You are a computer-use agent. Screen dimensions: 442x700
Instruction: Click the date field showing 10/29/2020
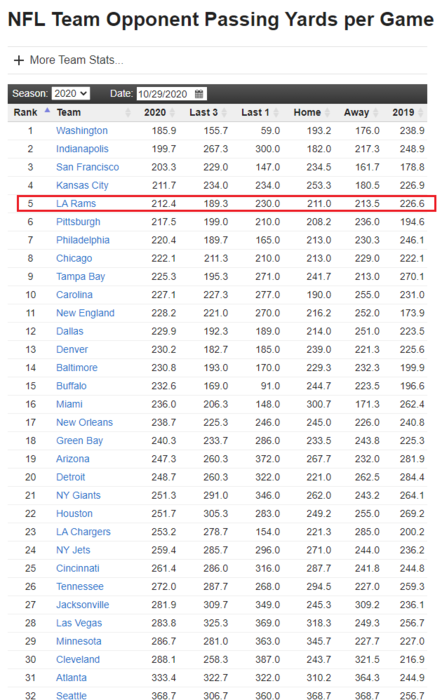pos(171,94)
